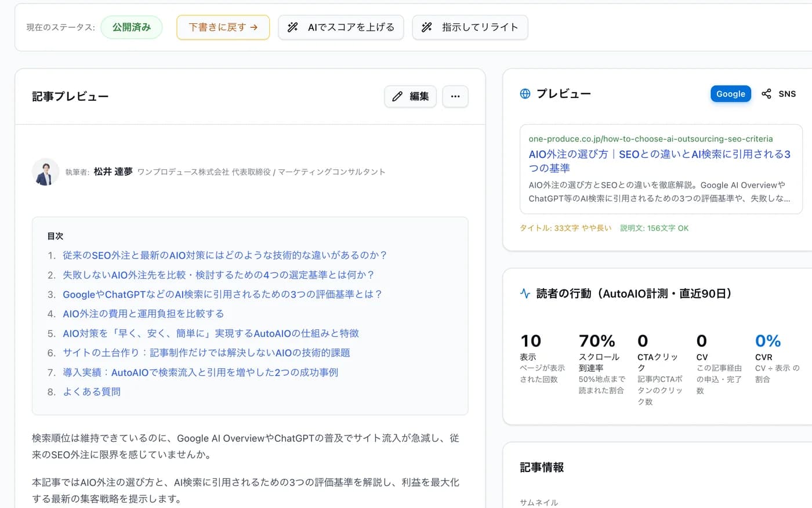
Task: Click the 説明文: 156文字 OK note
Action: coord(654,228)
